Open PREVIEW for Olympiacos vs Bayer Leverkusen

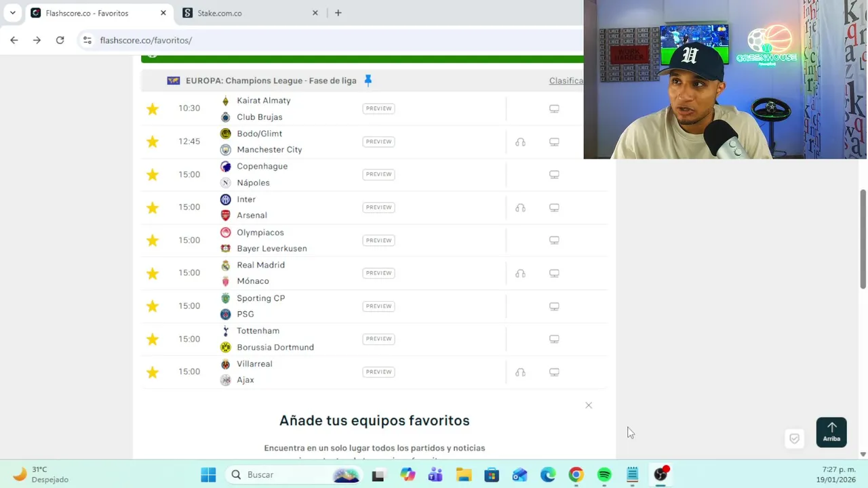tap(378, 241)
